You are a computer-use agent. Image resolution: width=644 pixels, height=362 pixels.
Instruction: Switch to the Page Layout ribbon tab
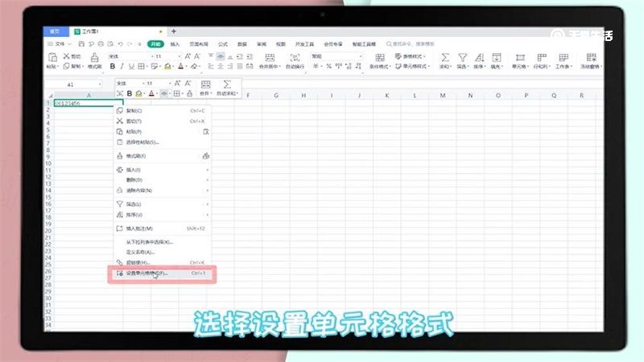(x=199, y=44)
